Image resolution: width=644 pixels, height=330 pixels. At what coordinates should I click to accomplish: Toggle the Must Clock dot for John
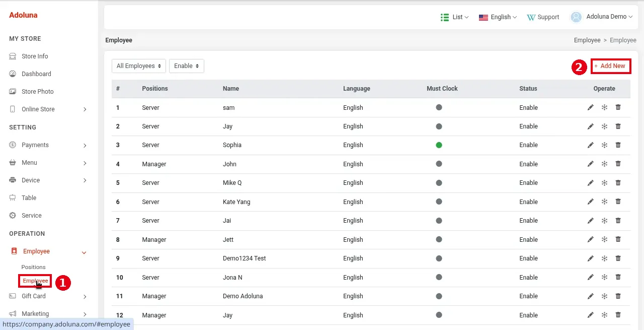tap(439, 164)
